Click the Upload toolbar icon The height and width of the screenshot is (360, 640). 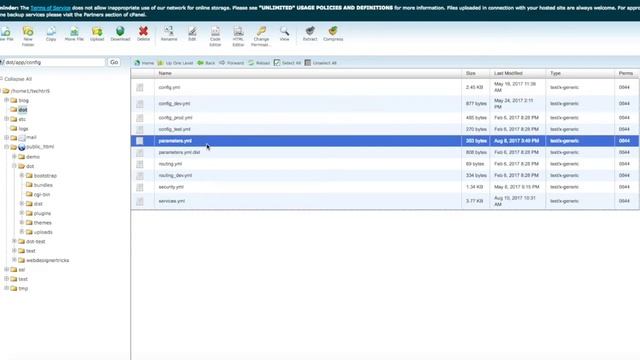[97, 31]
